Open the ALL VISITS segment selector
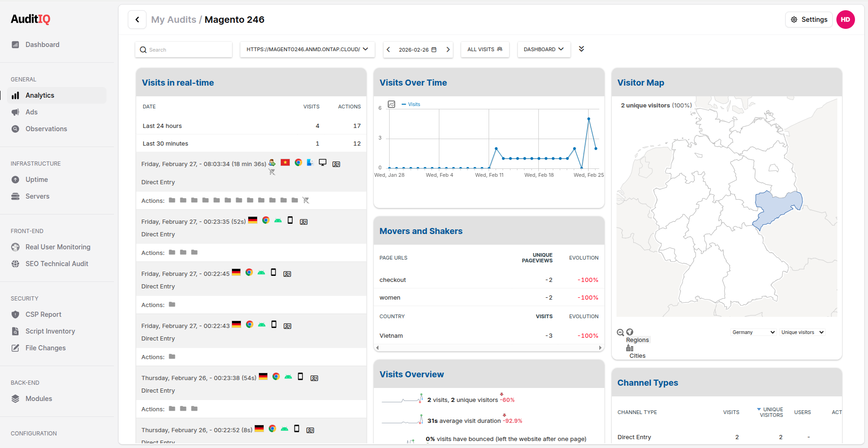This screenshot has width=868, height=448. [485, 49]
